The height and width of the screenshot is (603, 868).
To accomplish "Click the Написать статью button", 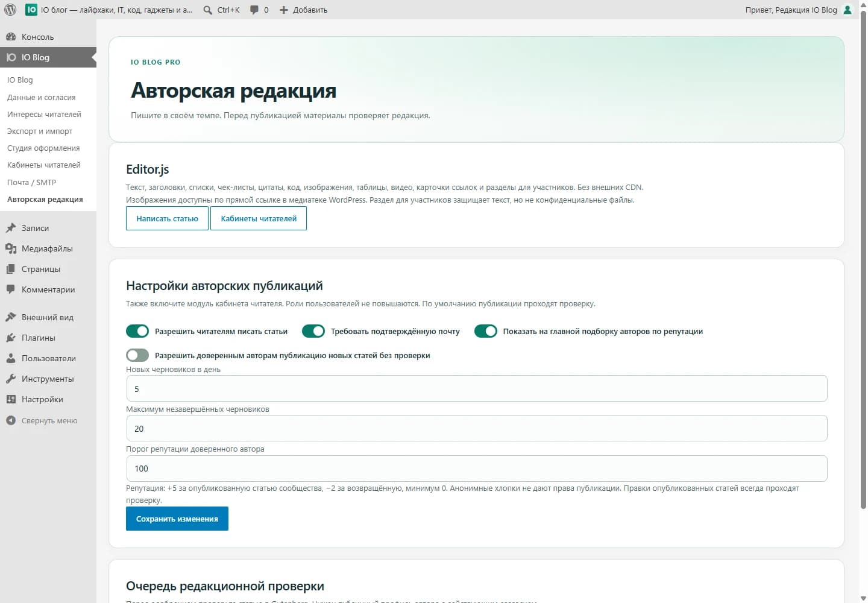I will point(167,218).
